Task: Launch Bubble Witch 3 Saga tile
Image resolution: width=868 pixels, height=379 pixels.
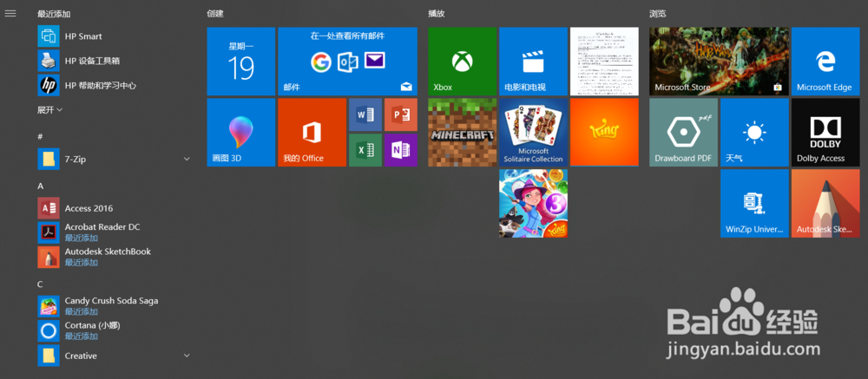Action: click(x=533, y=203)
